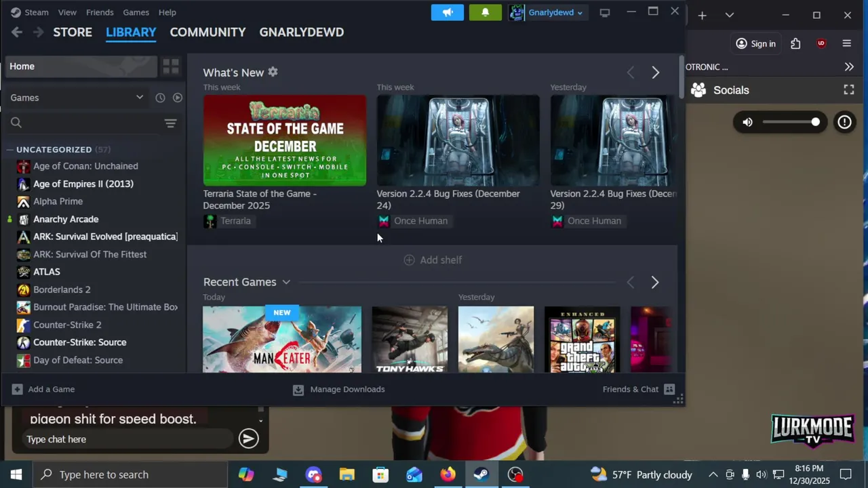
Task: Mute volume speaker icon in Socials panel
Action: tap(747, 122)
